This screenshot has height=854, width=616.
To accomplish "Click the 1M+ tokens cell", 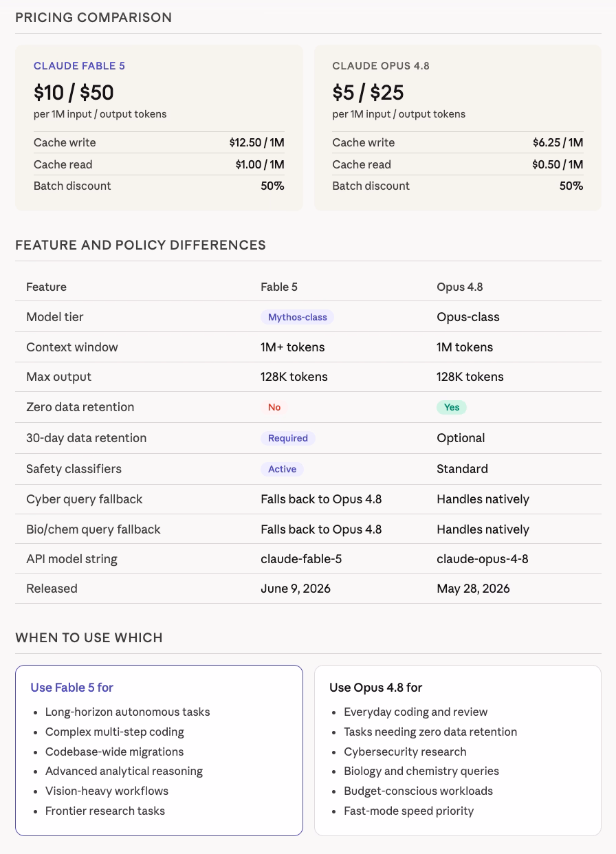I will coord(292,347).
